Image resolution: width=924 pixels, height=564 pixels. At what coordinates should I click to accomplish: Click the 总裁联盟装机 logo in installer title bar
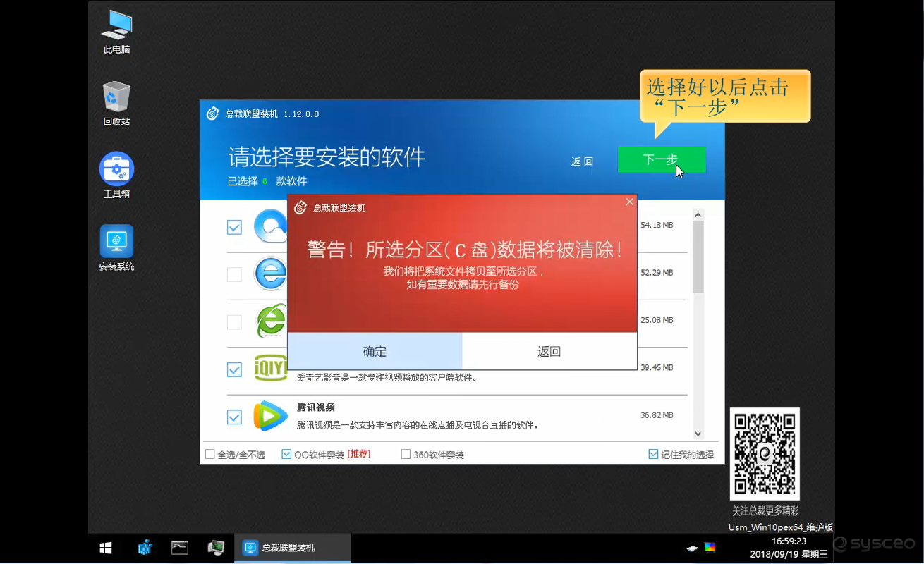(213, 114)
